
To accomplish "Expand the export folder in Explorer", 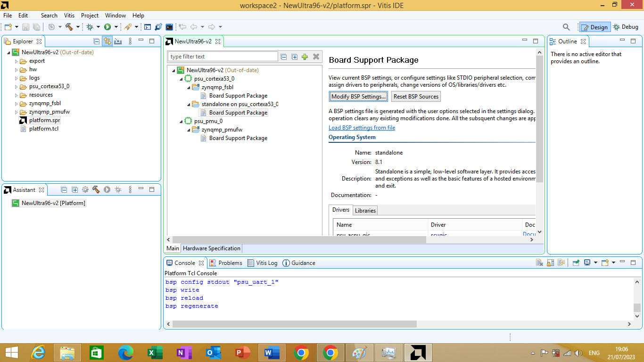I will click(16, 61).
